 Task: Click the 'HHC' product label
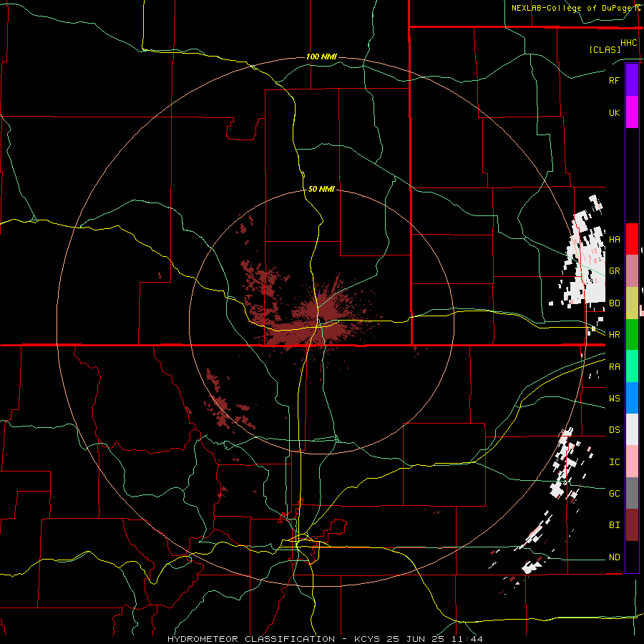(629, 43)
